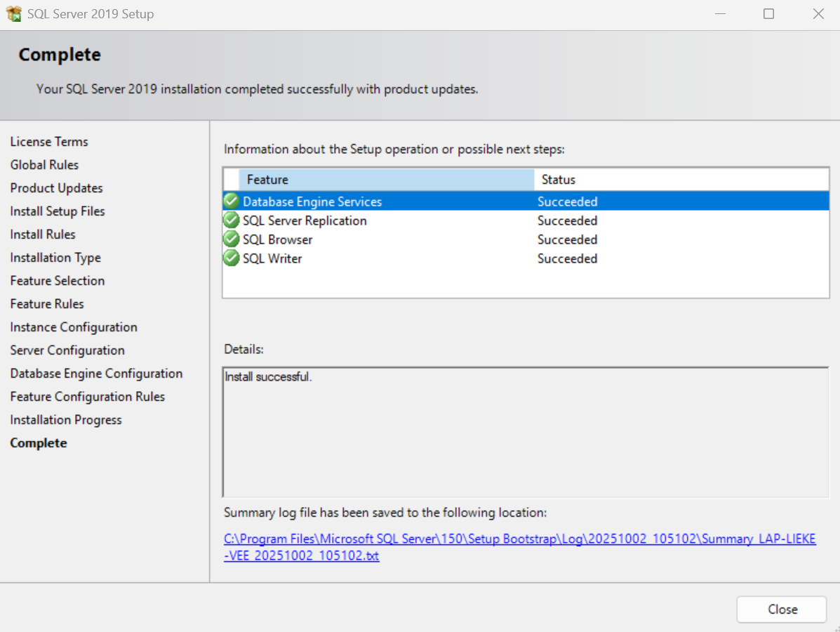Viewport: 840px width, 632px height.
Task: Click green check icon beside SQL Server Replication
Action: pos(232,220)
